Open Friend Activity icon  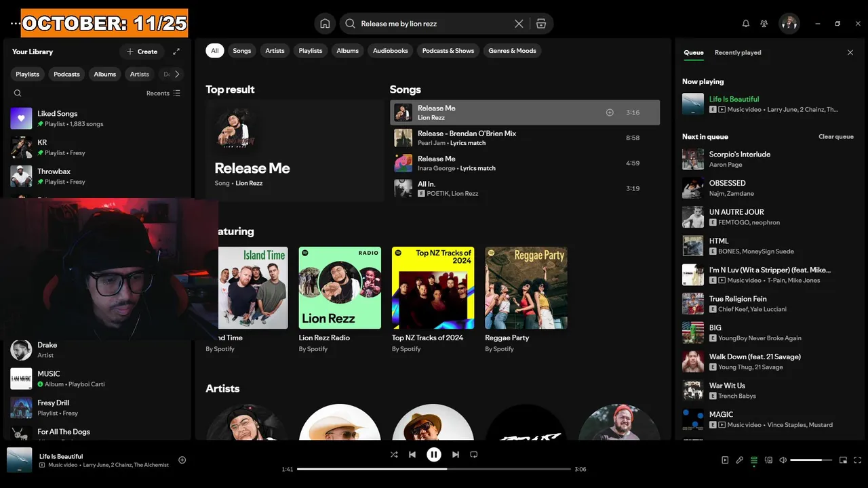tap(764, 24)
